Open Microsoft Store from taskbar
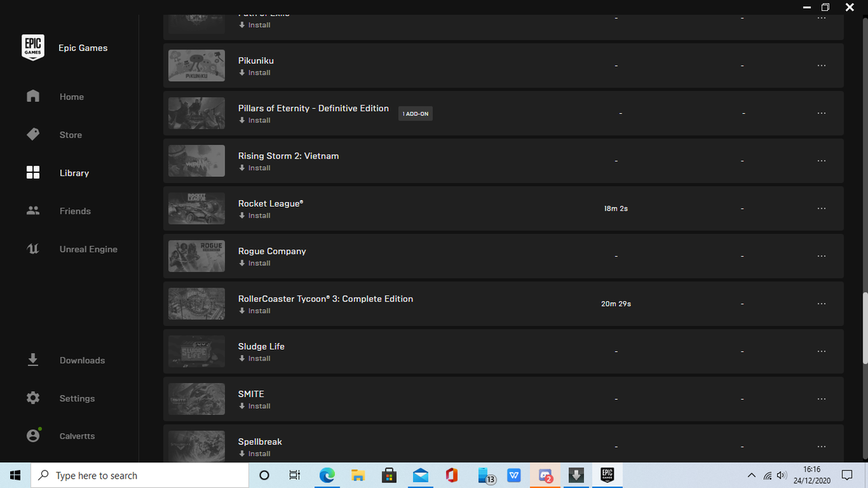The image size is (868, 488). (x=389, y=475)
